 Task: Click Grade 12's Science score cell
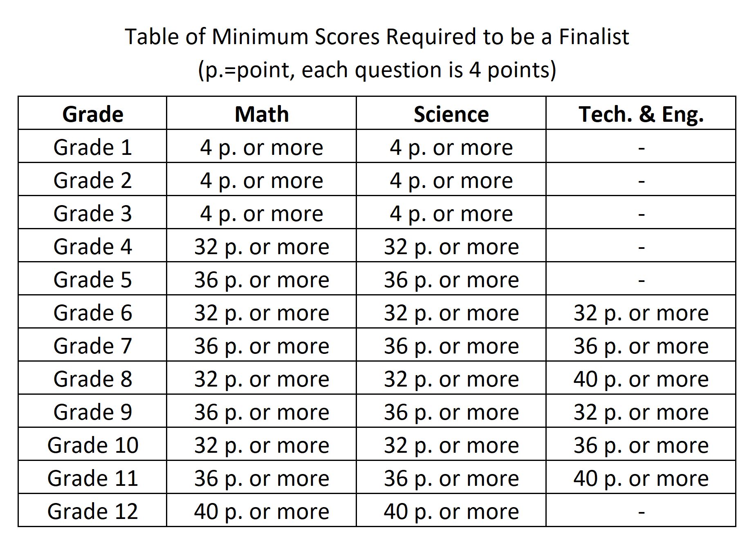(451, 511)
